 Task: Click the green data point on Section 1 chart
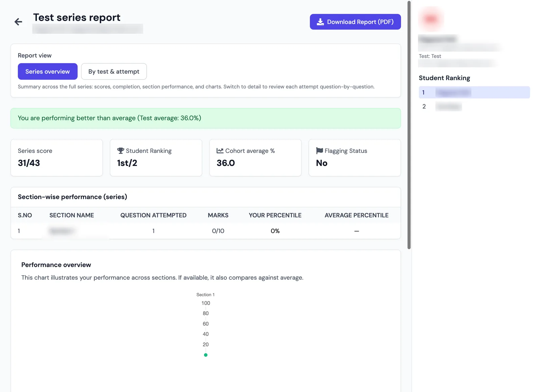pyautogui.click(x=206, y=355)
